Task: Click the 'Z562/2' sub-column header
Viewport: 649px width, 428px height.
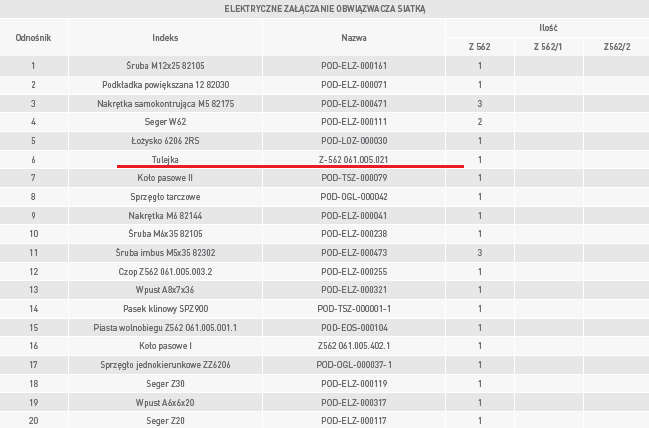Action: (616, 47)
